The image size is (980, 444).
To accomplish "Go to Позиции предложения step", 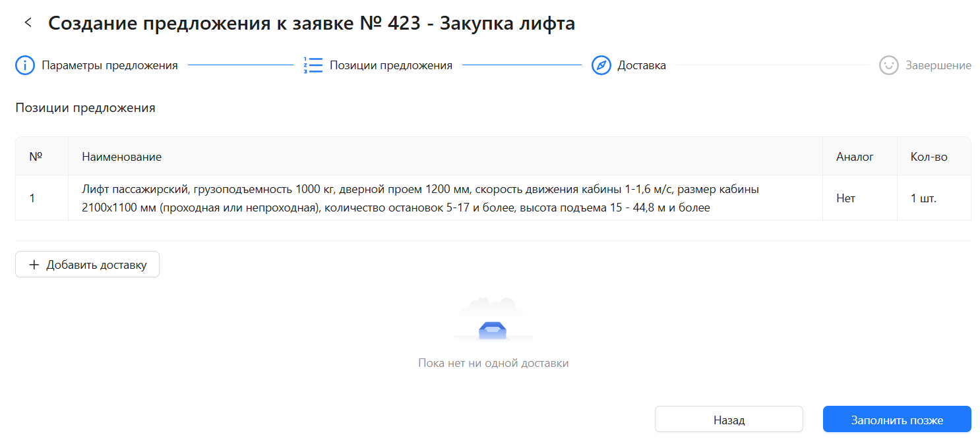I will click(x=391, y=66).
